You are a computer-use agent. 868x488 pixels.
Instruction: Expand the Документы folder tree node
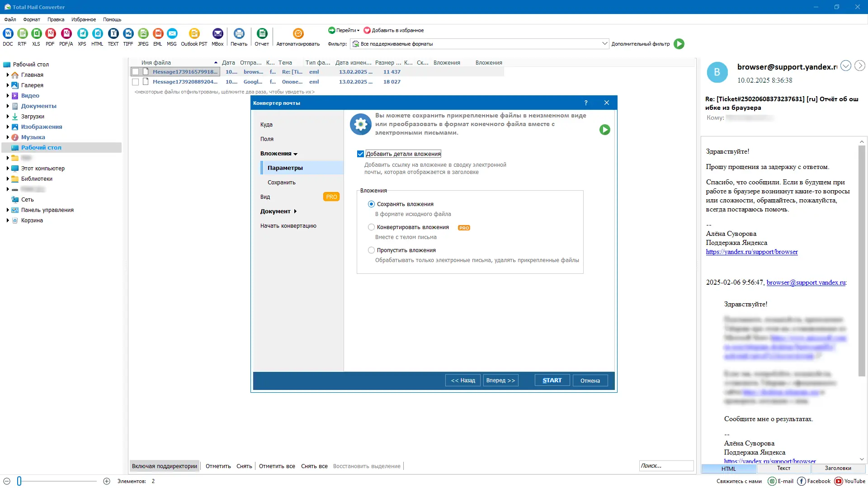click(8, 106)
